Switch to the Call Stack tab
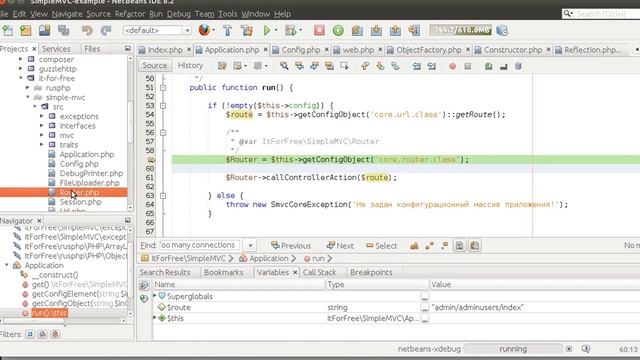The image size is (640, 360). [x=319, y=272]
